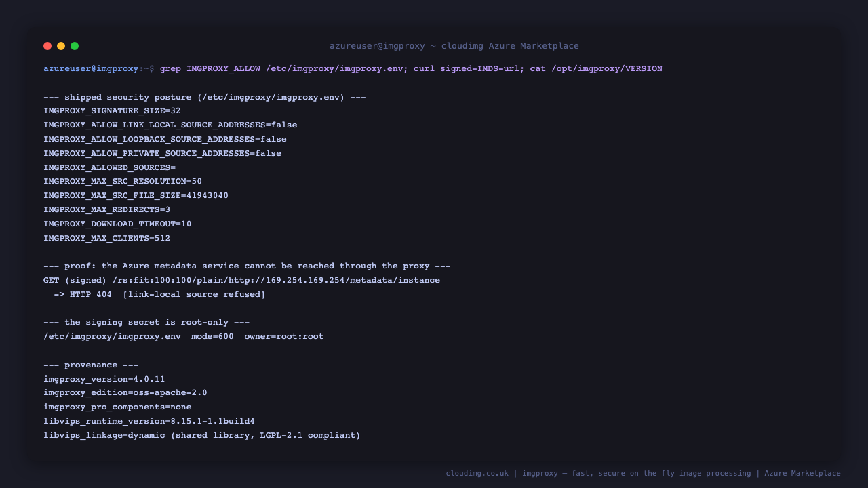Click the yellow minimize window dot

[61, 46]
